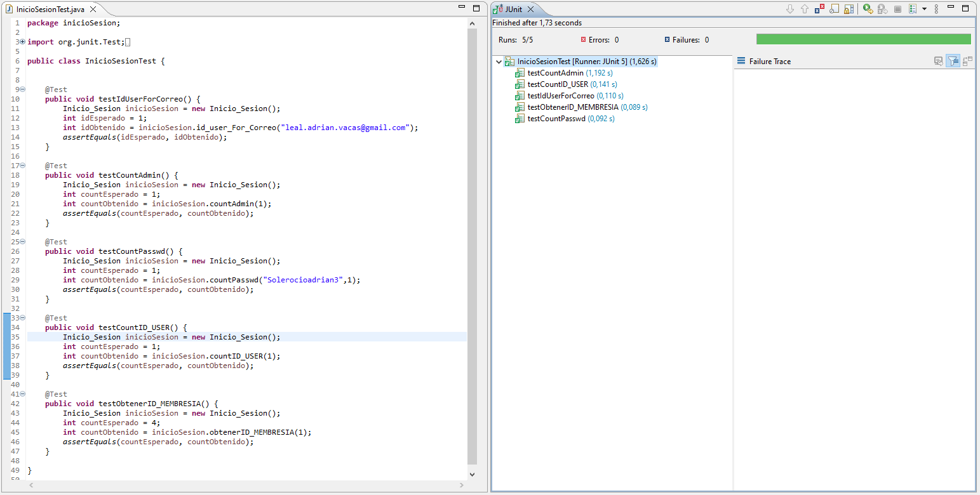Viewport: 980px width, 495px height.
Task: Maximize the editor area
Action: pyautogui.click(x=476, y=8)
